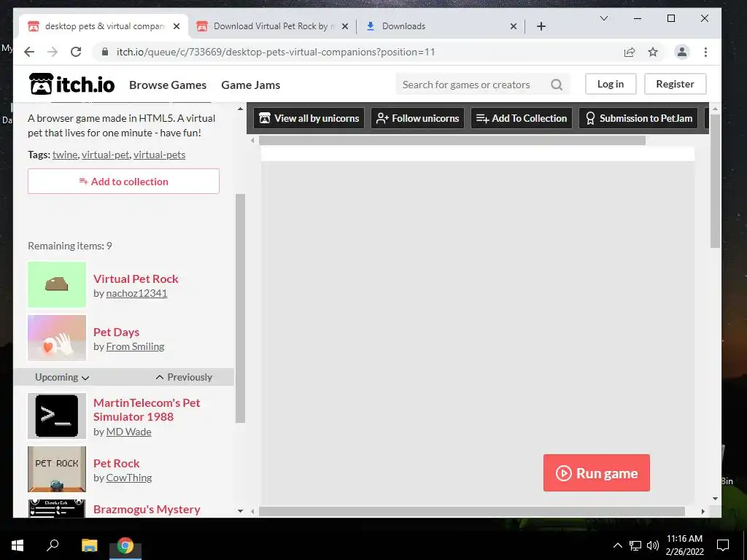Open Browse Games menu
Viewport: 747px width, 560px height.
168,85
